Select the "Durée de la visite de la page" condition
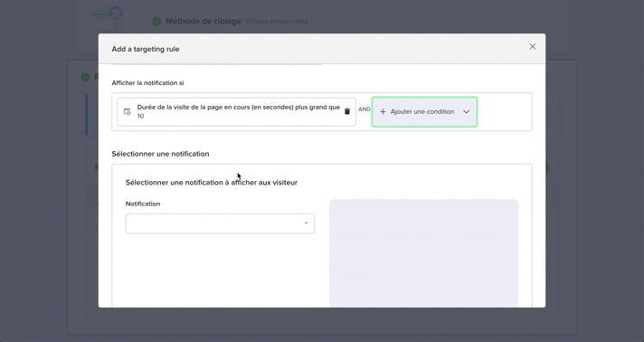Viewport: 644px width, 342px height. click(236, 112)
